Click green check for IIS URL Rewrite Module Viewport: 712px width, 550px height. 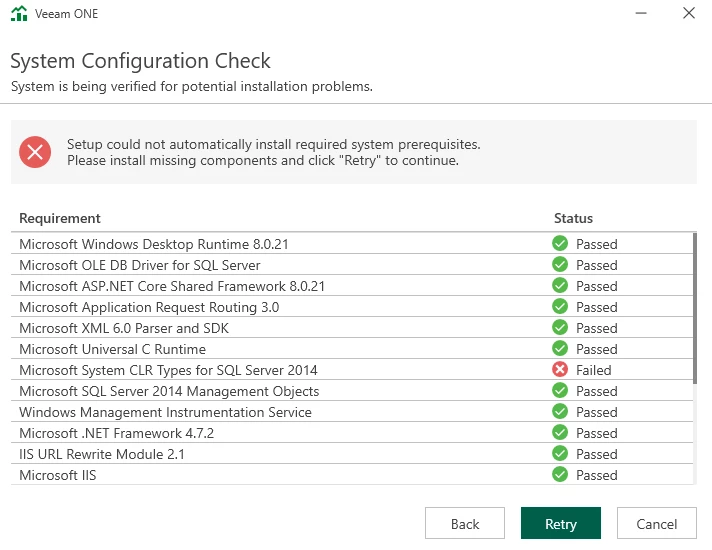click(560, 454)
